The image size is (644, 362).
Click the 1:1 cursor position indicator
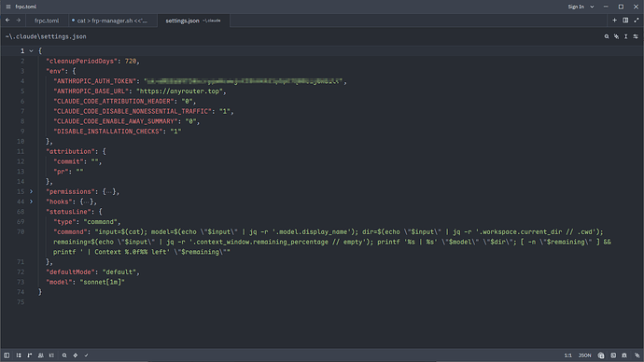(567, 355)
